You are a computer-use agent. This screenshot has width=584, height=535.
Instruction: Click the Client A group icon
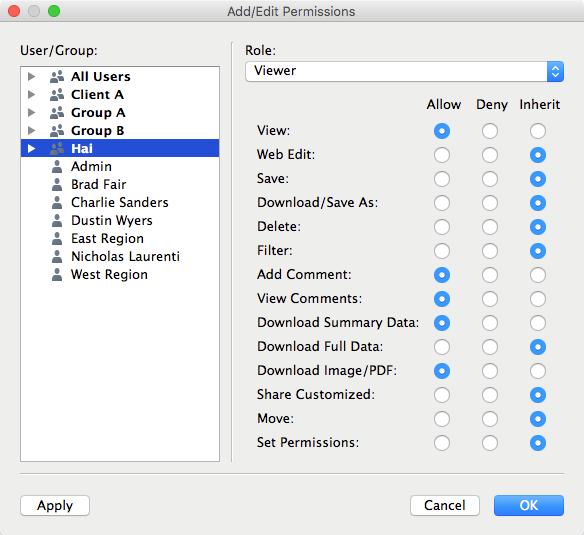tap(57, 95)
